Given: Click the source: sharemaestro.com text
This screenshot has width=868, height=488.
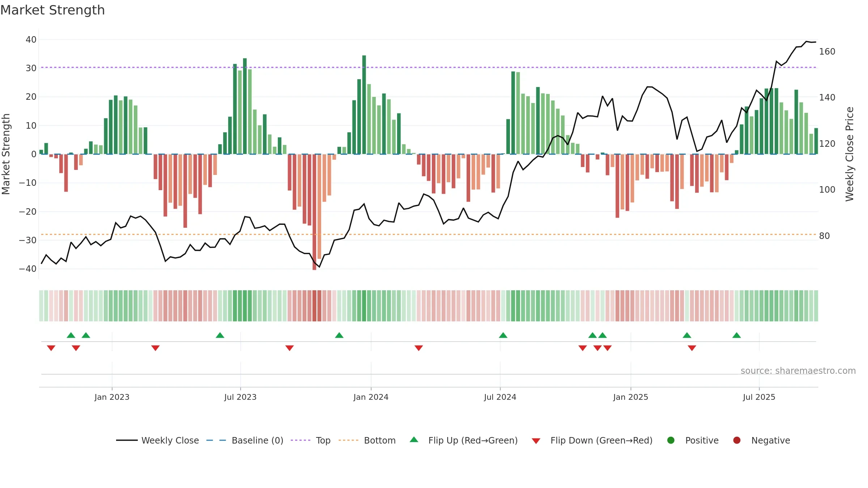Looking at the screenshot, I should pyautogui.click(x=798, y=371).
